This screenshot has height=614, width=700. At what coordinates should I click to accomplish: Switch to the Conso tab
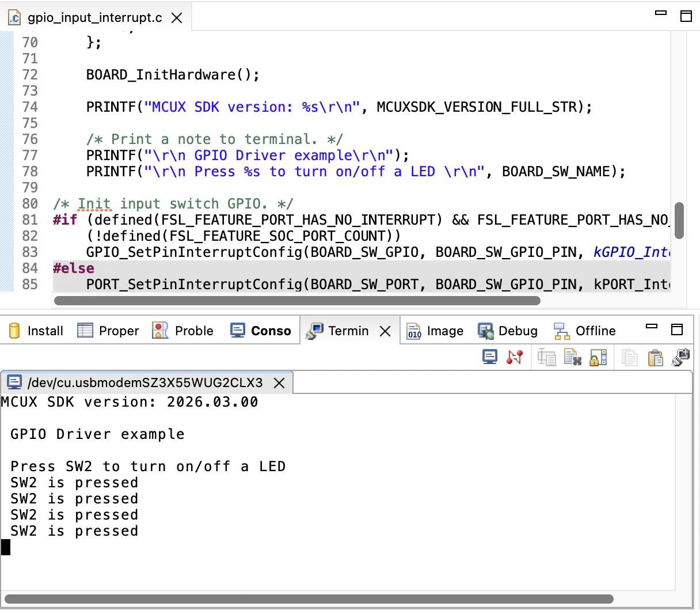click(261, 331)
